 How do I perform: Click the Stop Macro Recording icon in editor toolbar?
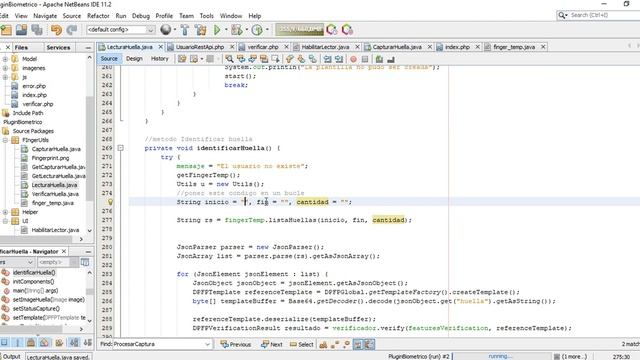point(365,59)
